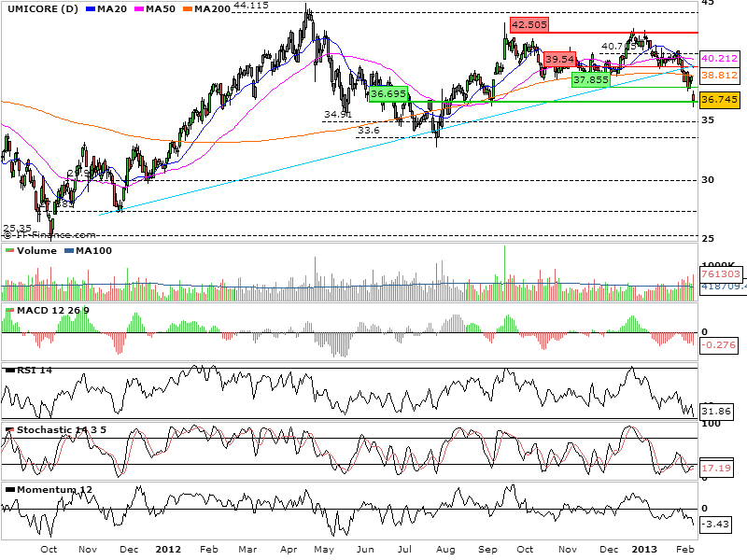Image resolution: width=747 pixels, height=560 pixels.
Task: Click the 40.705 price annotation
Action: [x=619, y=46]
